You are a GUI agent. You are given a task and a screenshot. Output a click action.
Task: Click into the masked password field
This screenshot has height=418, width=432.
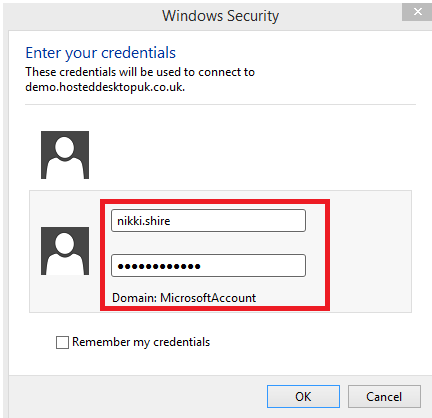click(x=208, y=266)
